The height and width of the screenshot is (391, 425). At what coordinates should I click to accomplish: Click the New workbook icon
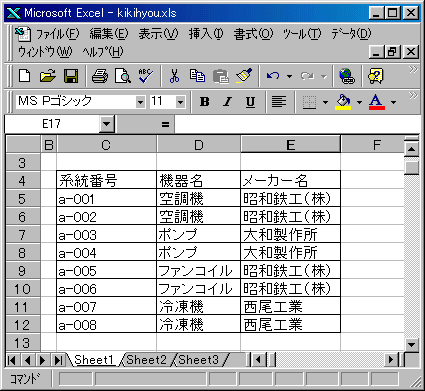pyautogui.click(x=24, y=76)
